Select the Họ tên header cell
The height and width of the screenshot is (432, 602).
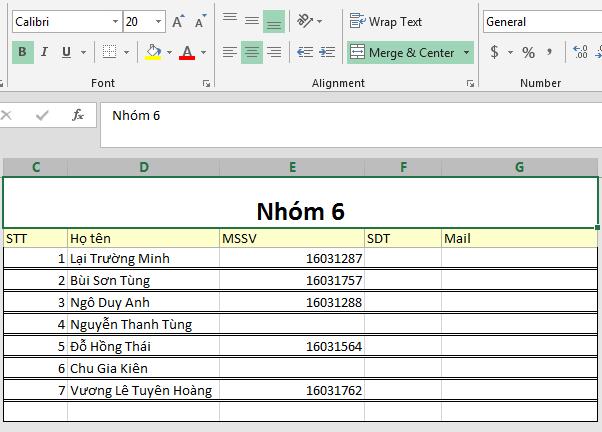pyautogui.click(x=144, y=238)
